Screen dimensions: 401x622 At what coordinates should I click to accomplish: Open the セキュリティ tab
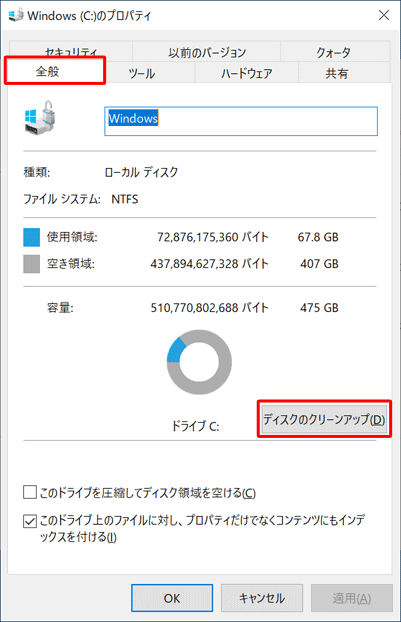pos(71,52)
